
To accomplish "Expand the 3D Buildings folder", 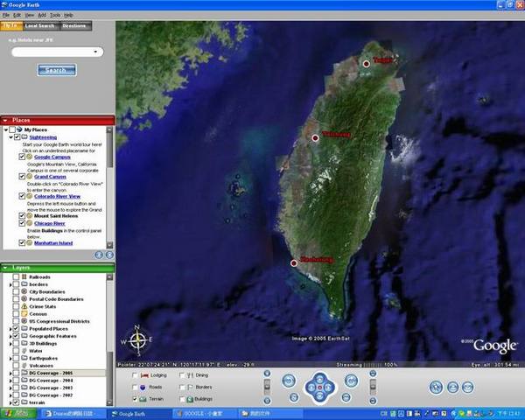I will coord(10,344).
